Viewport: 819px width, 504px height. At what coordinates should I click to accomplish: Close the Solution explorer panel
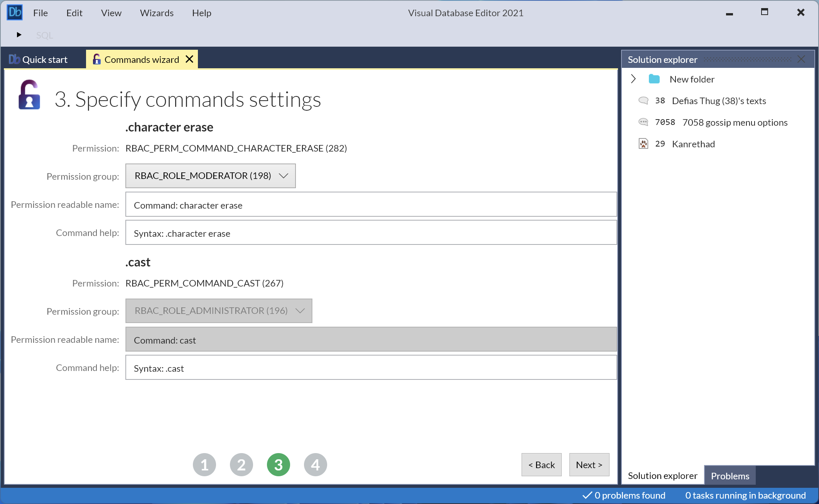click(x=801, y=59)
